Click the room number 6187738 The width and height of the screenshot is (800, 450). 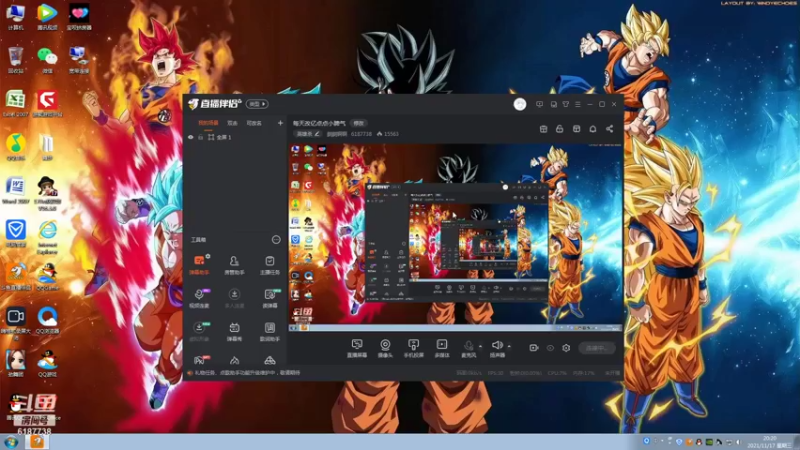click(x=361, y=134)
